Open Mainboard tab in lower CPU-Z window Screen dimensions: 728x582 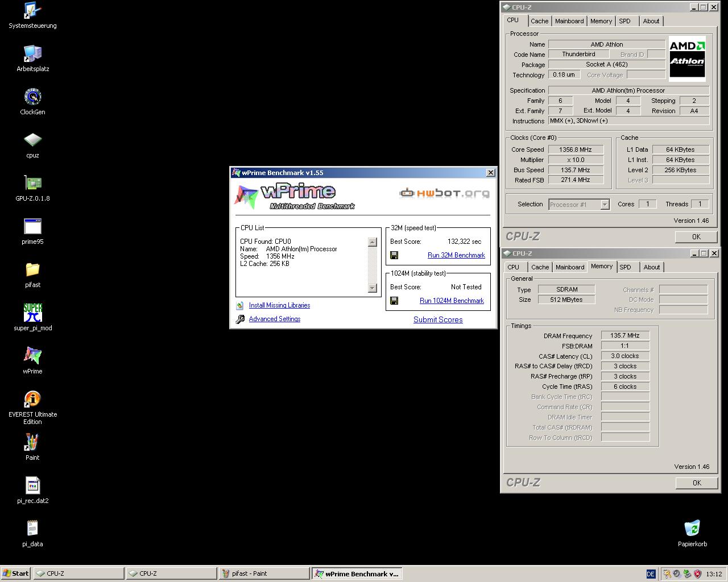point(570,267)
